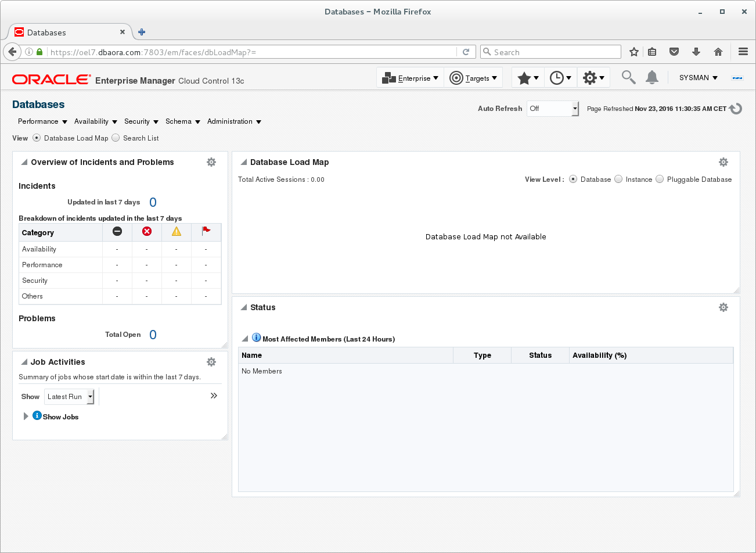The width and height of the screenshot is (756, 553).
Task: Select the Database Load Map view
Action: click(x=37, y=138)
